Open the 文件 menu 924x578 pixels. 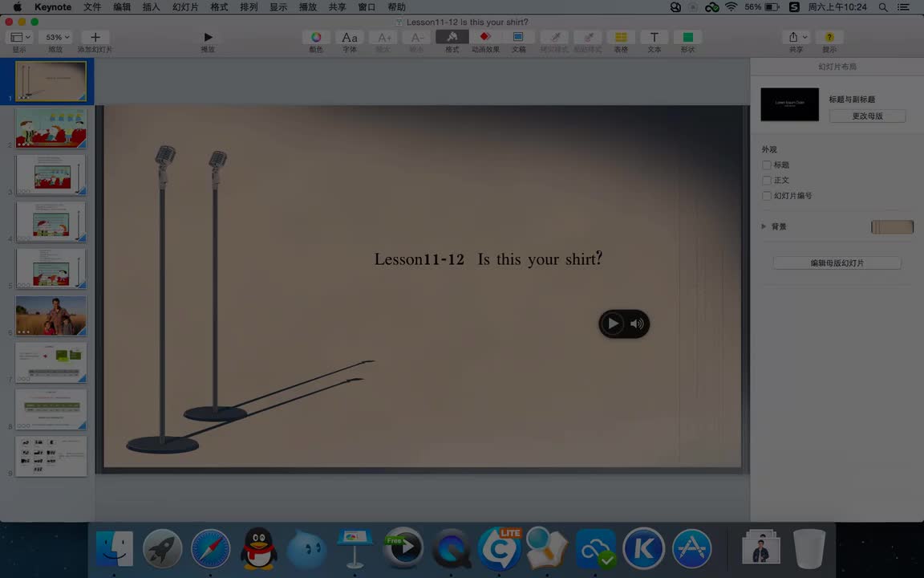[92, 7]
